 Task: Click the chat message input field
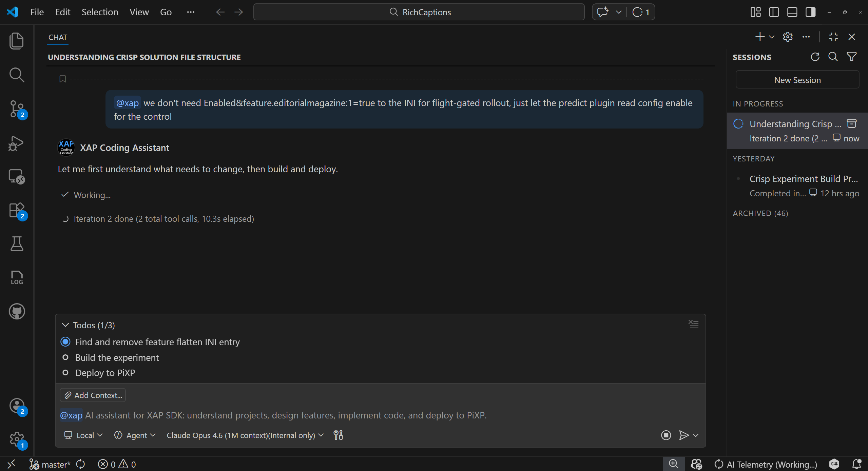[339, 415]
